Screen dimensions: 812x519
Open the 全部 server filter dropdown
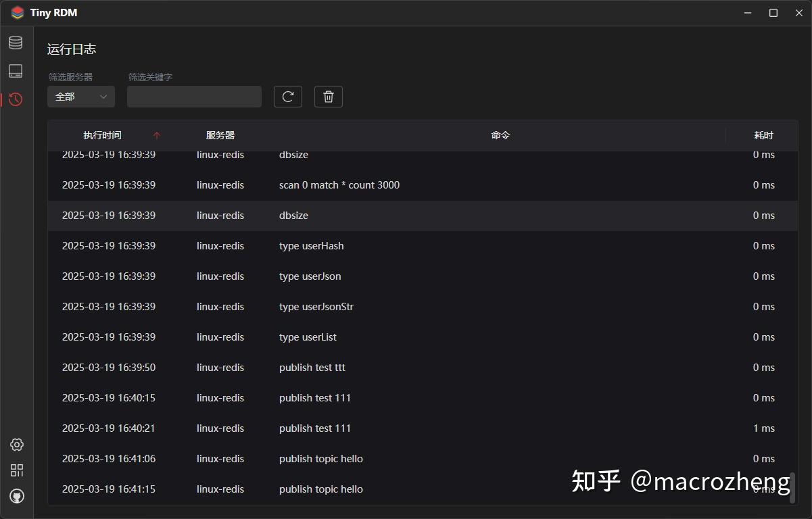click(x=80, y=97)
